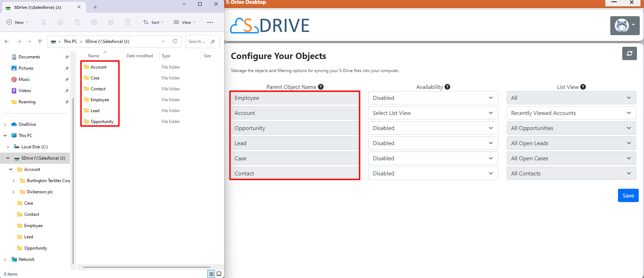Click the List View help icon
Viewport: 644px width, 278px height.
click(583, 87)
